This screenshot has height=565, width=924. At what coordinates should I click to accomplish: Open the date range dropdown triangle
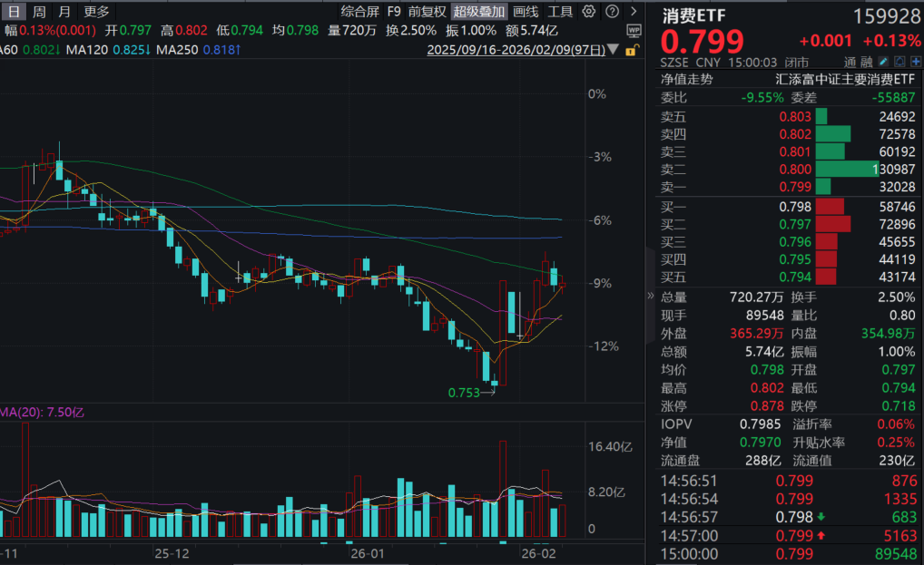(614, 50)
